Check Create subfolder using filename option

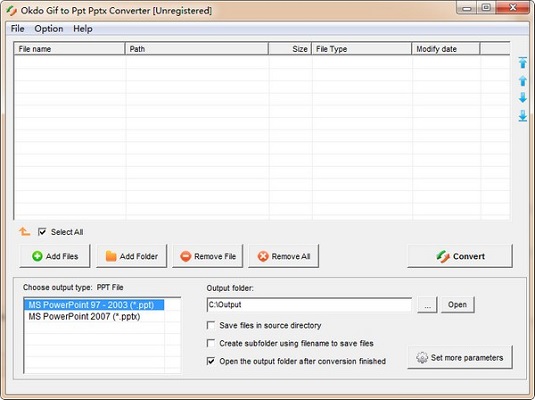click(x=211, y=343)
